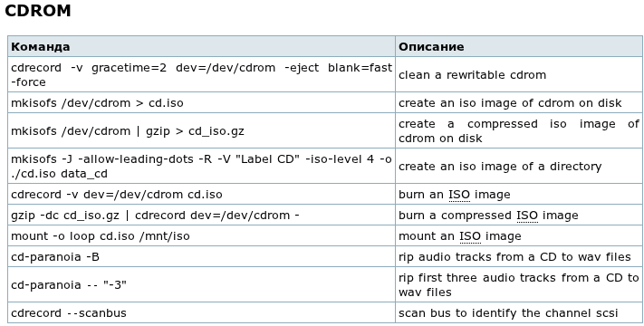
Task: Click the cd-paranoia -B command
Action: [55, 257]
